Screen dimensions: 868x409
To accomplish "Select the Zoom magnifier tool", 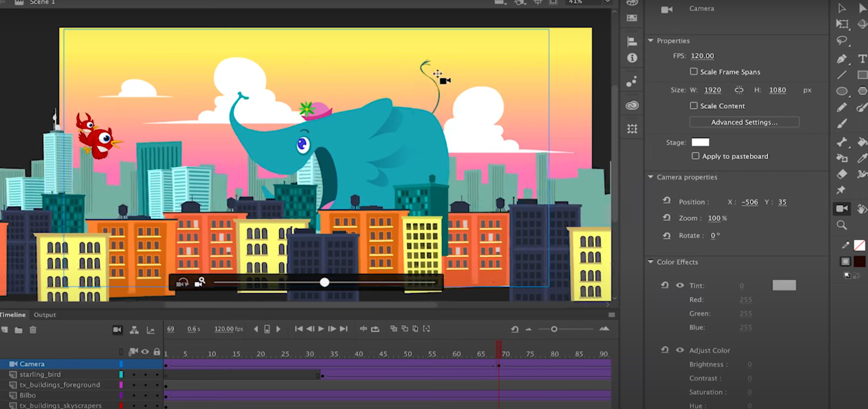I will (842, 225).
